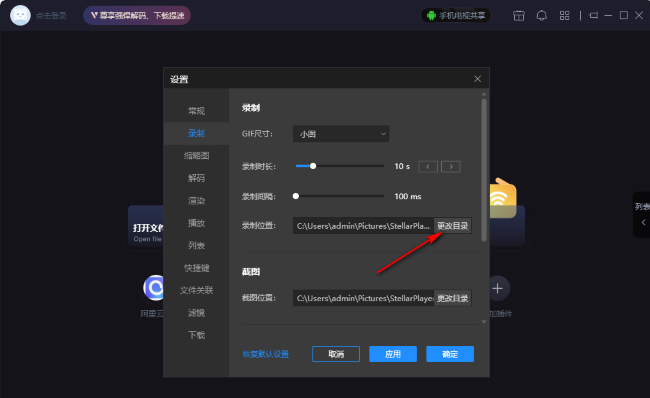
Task: Click the scroll down arrow in settings
Action: (x=484, y=322)
